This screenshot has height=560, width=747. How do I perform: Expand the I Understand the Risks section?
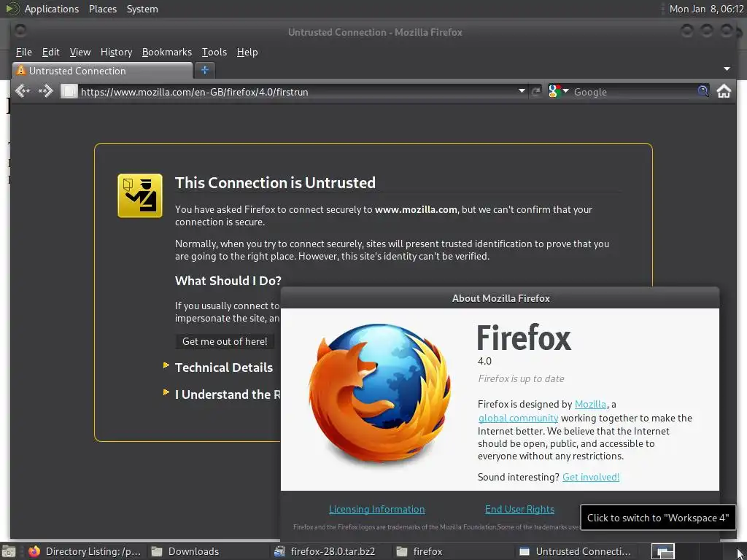tap(222, 394)
